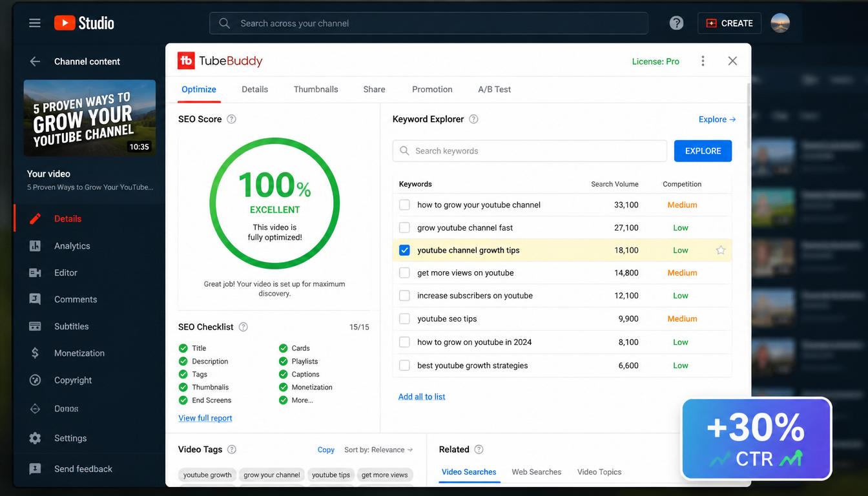Screen dimensions: 868x496
Task: Open the video thumbnail in the sidebar
Action: [90, 118]
